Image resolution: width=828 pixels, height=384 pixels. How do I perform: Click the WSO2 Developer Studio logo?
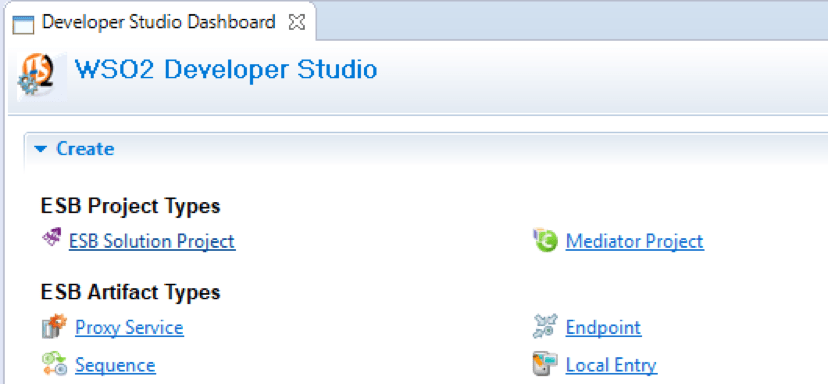click(x=41, y=76)
